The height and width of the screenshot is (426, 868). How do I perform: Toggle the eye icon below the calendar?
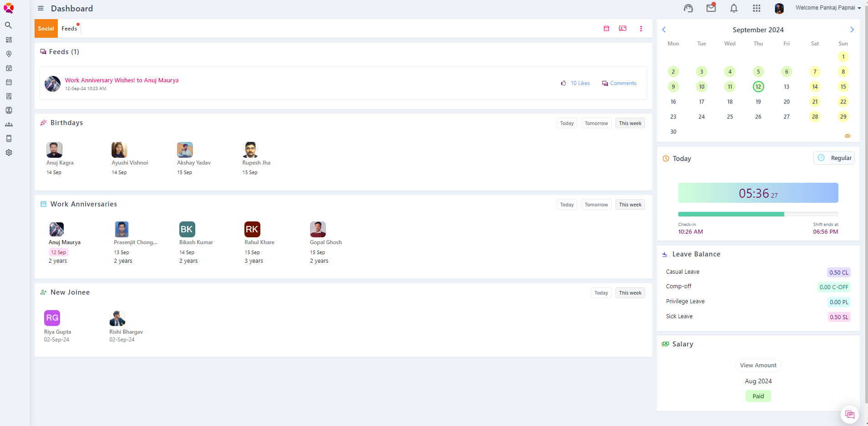848,136
